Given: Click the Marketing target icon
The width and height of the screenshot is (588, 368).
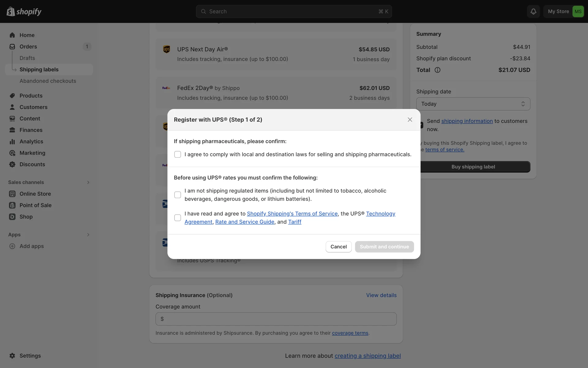Looking at the screenshot, I should tap(12, 153).
